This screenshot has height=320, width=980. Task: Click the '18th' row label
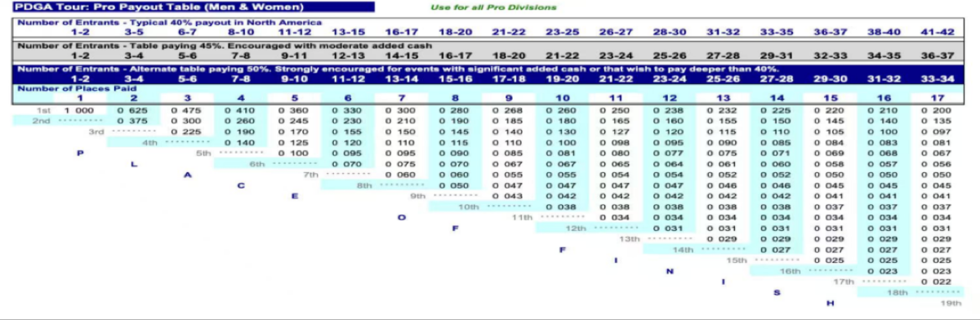898,291
